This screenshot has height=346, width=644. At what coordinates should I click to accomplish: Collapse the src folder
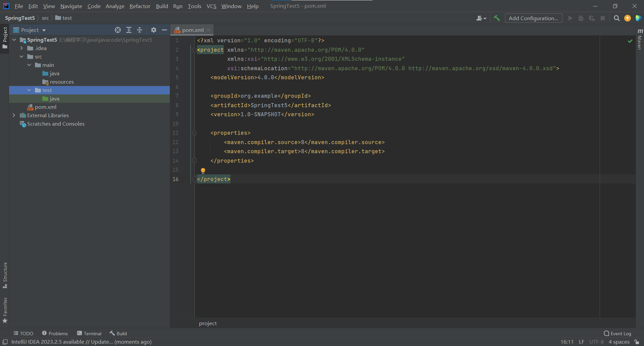click(21, 56)
